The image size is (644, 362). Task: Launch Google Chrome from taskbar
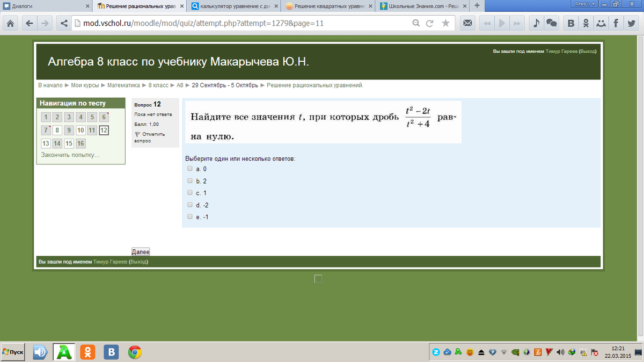point(135,352)
